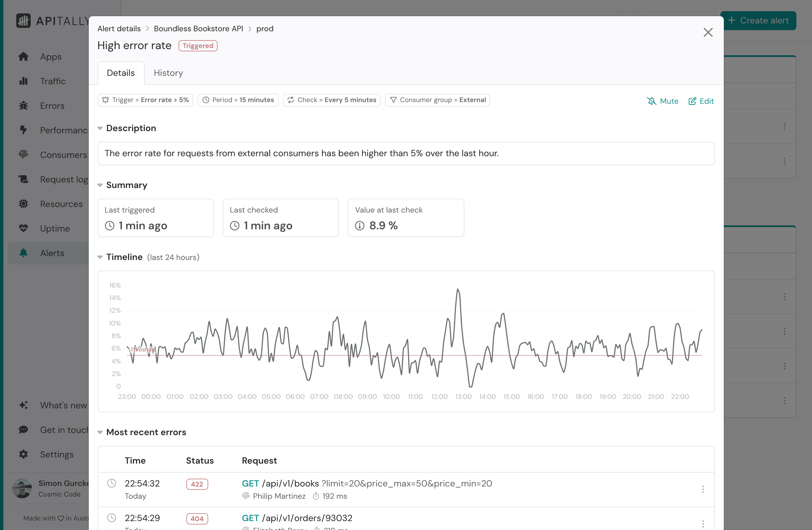Image resolution: width=812 pixels, height=530 pixels.
Task: Collapse the Description section
Action: tap(99, 128)
